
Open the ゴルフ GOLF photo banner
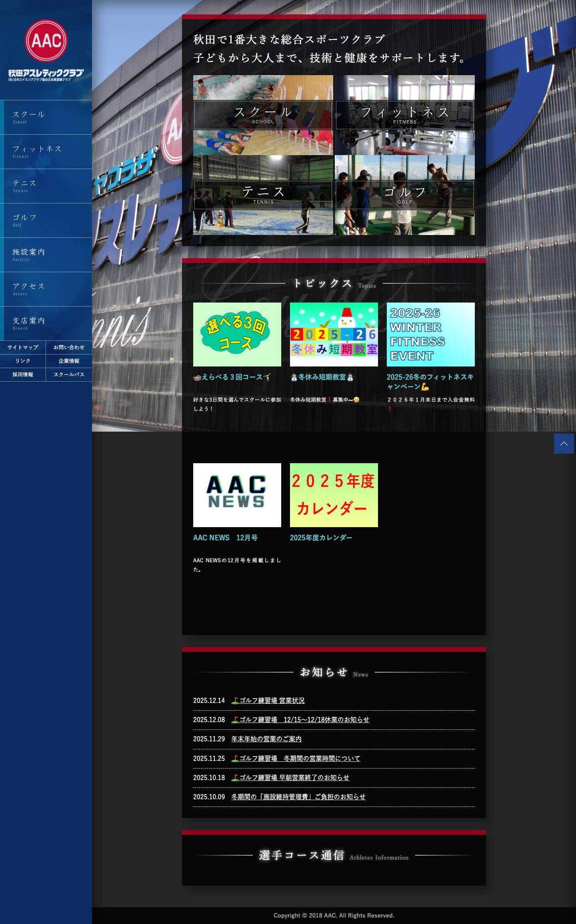tap(405, 195)
